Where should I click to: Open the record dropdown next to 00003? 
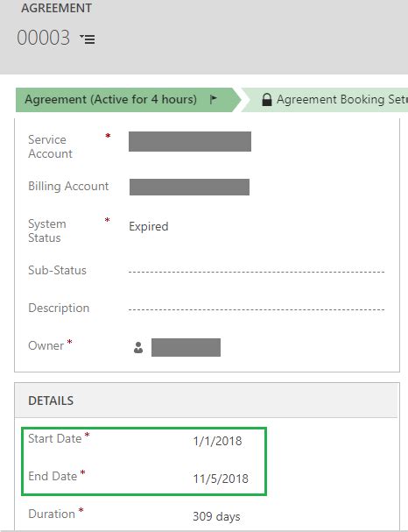[x=88, y=39]
